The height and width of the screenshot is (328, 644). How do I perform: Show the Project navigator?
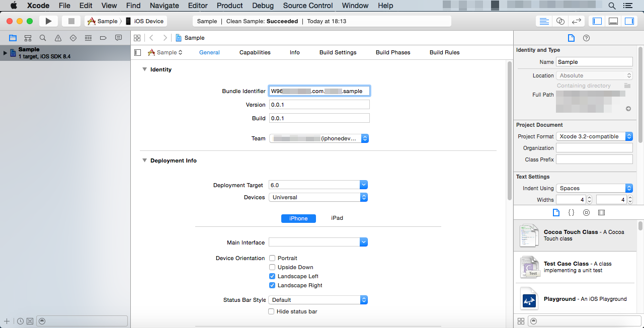[13, 38]
